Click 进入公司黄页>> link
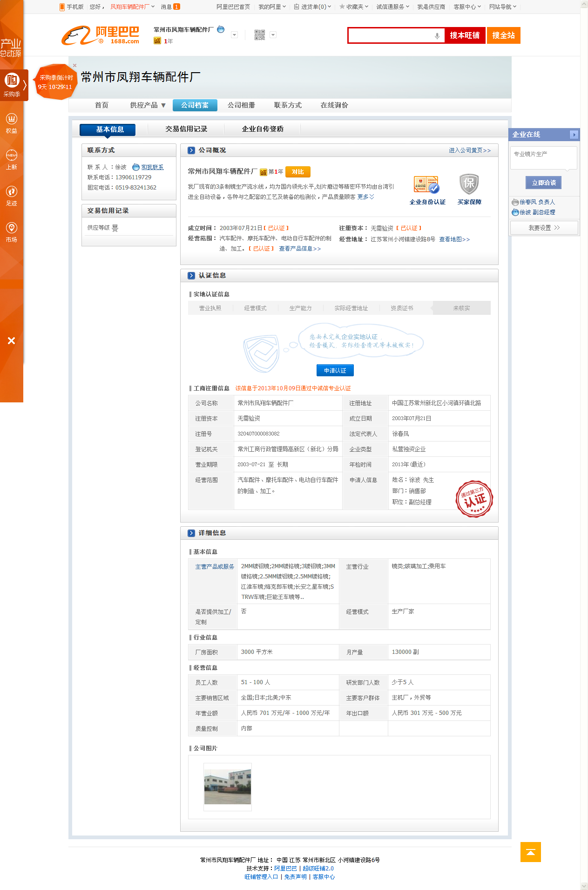 pyautogui.click(x=470, y=150)
